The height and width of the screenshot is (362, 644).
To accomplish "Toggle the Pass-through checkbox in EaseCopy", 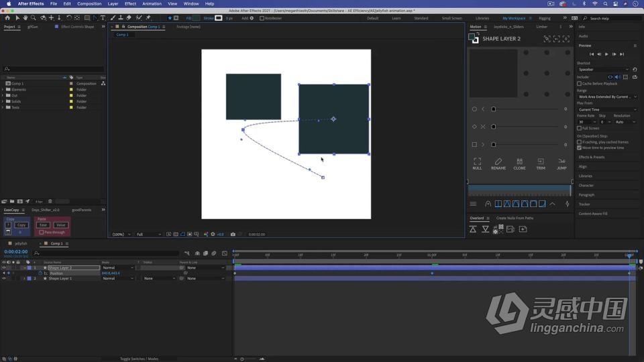I will (42, 233).
